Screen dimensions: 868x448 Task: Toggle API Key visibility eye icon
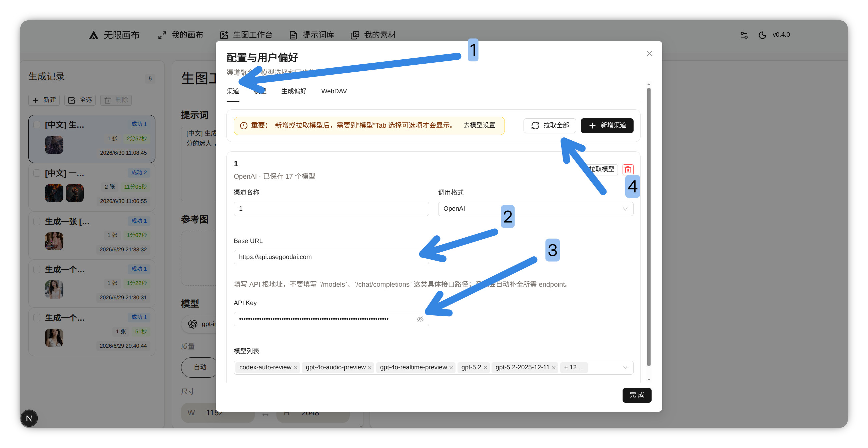[420, 319]
